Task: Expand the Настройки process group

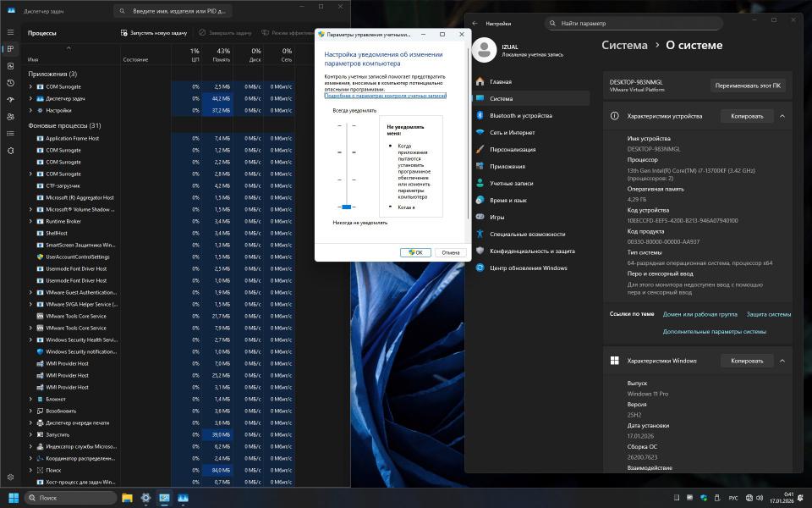Action: point(30,110)
